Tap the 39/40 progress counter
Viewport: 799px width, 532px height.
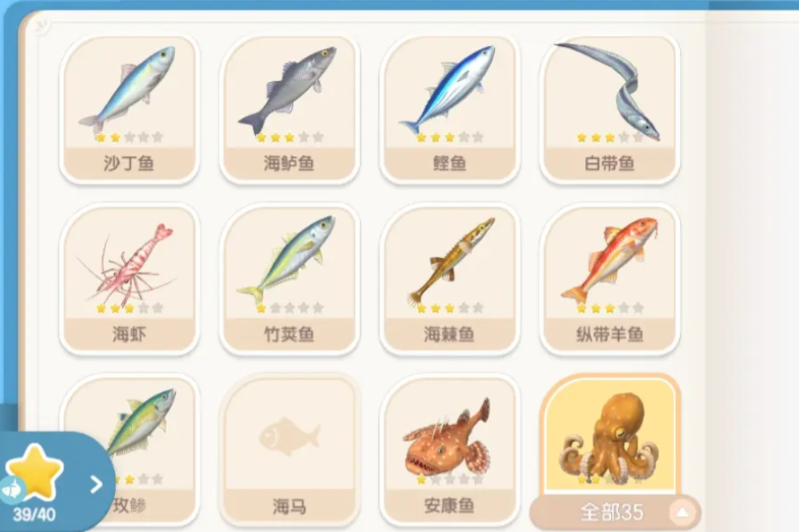[34, 514]
